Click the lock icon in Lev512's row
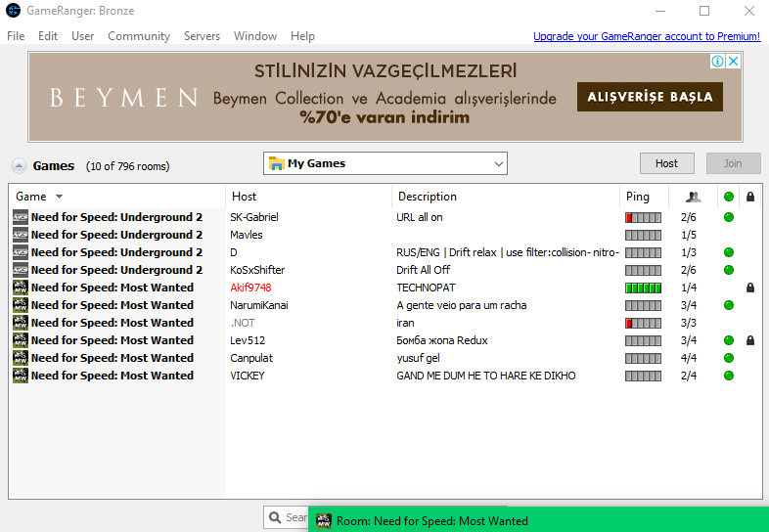Image resolution: width=769 pixels, height=532 pixels. (x=749, y=340)
